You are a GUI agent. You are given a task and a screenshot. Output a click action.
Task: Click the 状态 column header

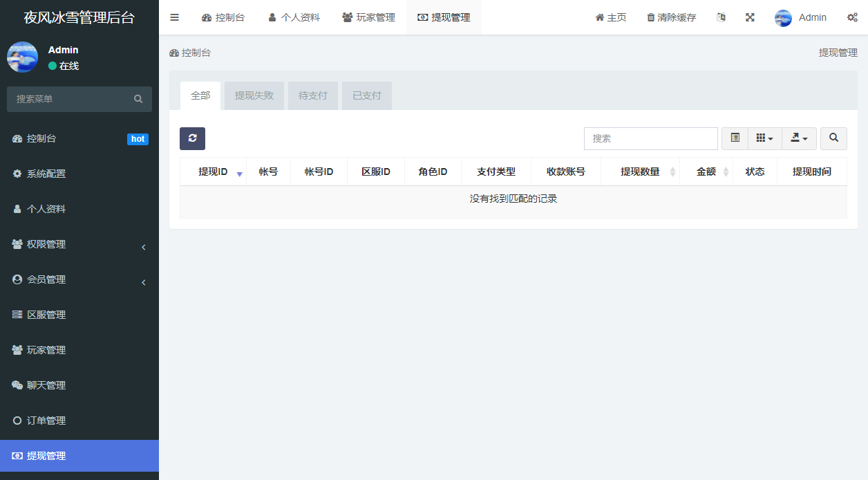coord(755,172)
